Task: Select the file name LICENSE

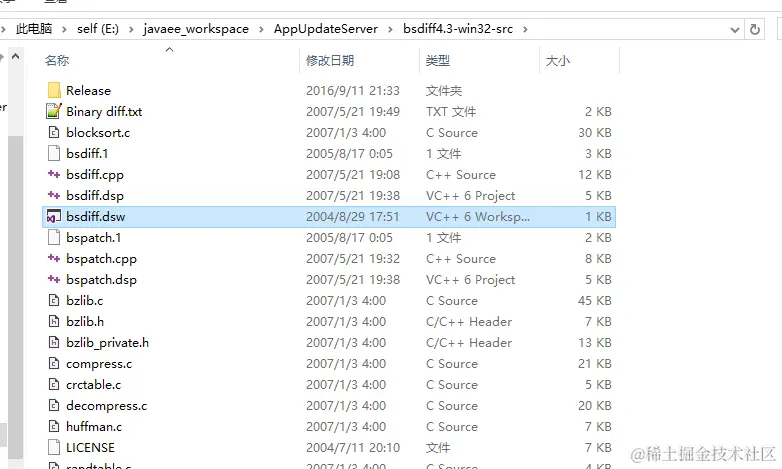Action: pos(90,447)
